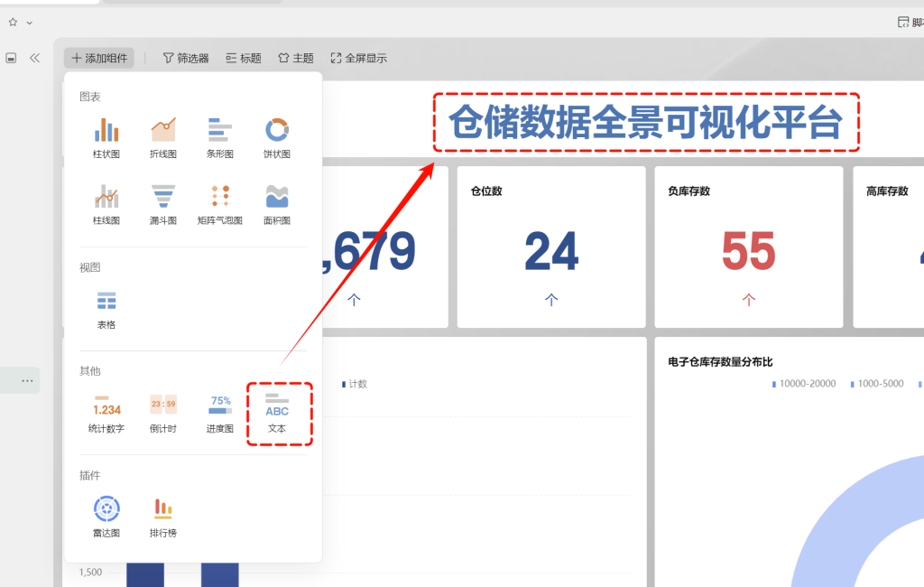The height and width of the screenshot is (587, 924).
Task: Click the 标题 title toolbar button
Action: (x=244, y=58)
